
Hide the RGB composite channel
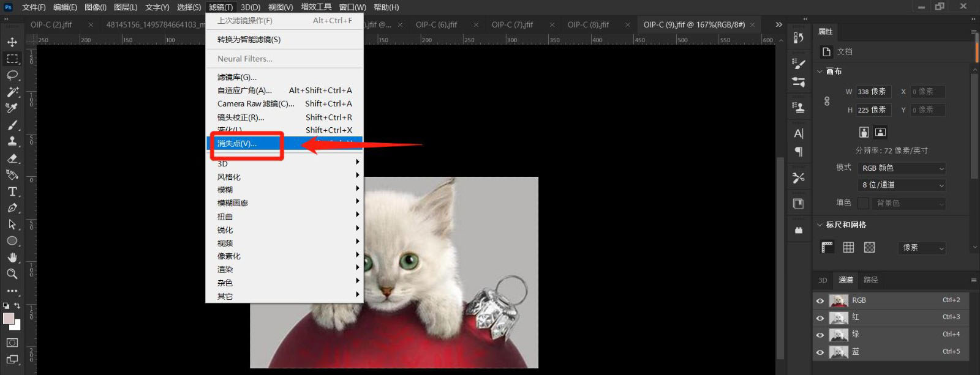(x=820, y=300)
